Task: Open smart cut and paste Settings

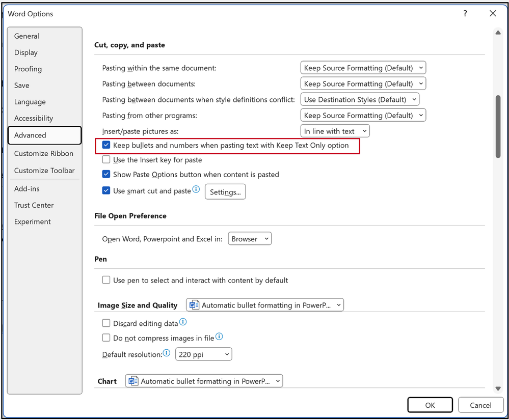Action: [x=225, y=192]
